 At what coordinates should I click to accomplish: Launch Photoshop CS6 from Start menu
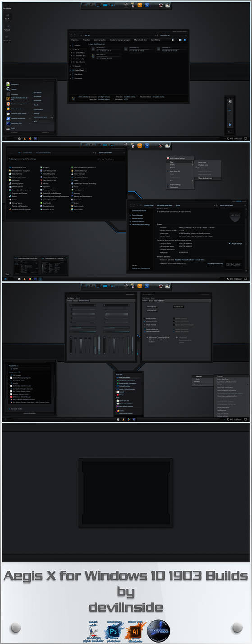pos(14,123)
